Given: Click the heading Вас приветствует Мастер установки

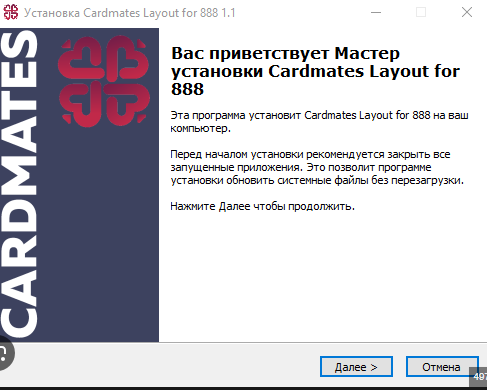Looking at the screenshot, I should coord(315,71).
